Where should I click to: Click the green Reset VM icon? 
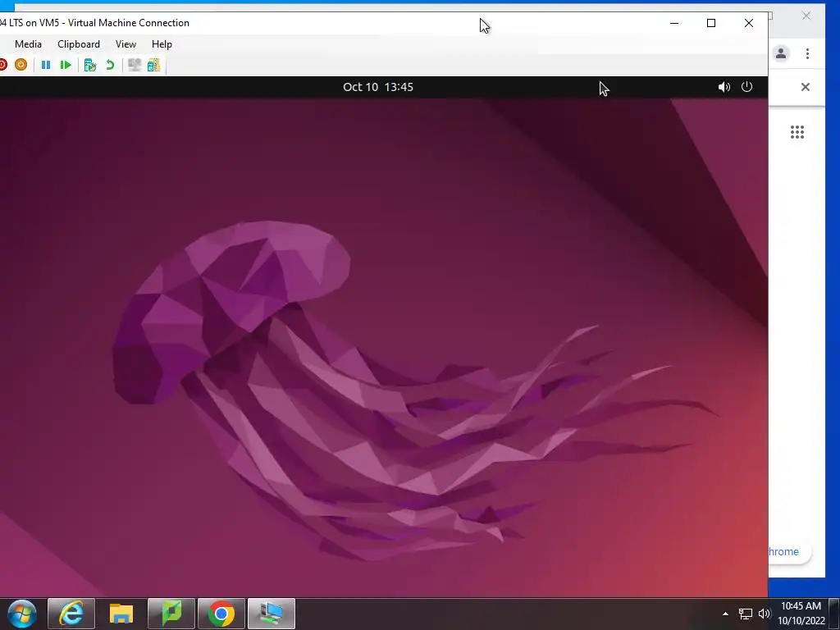click(x=66, y=65)
